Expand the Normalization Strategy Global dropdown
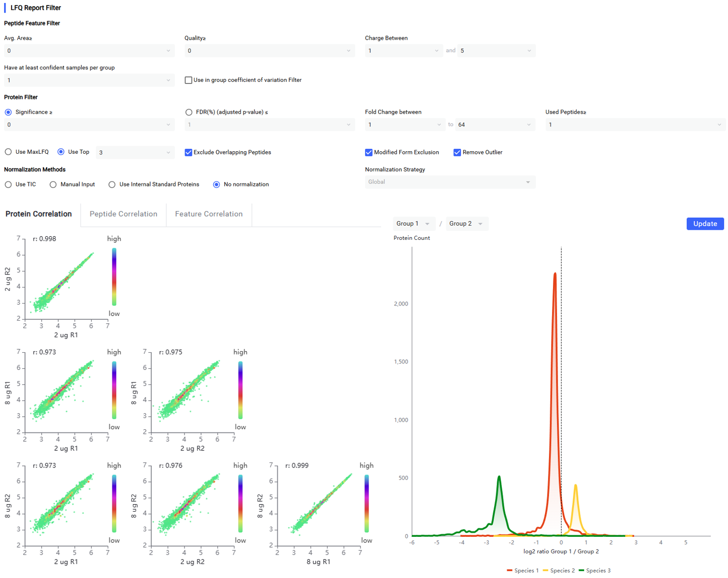 point(450,182)
